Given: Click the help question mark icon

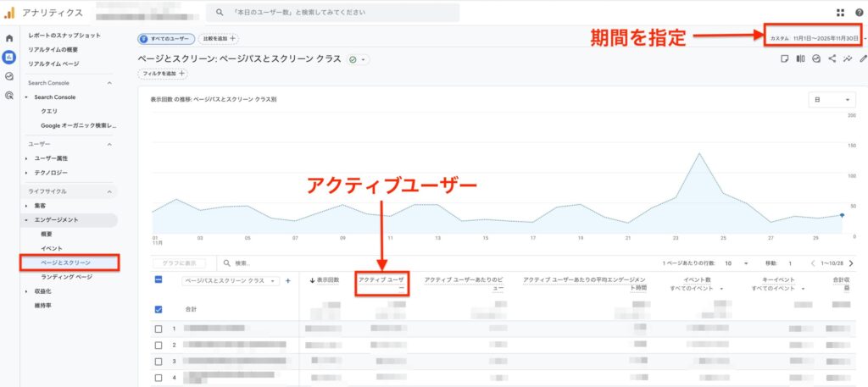Looking at the screenshot, I should (x=859, y=13).
